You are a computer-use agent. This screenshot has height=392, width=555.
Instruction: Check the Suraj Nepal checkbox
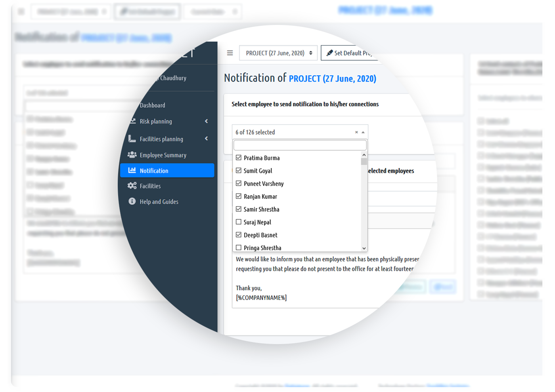(239, 222)
